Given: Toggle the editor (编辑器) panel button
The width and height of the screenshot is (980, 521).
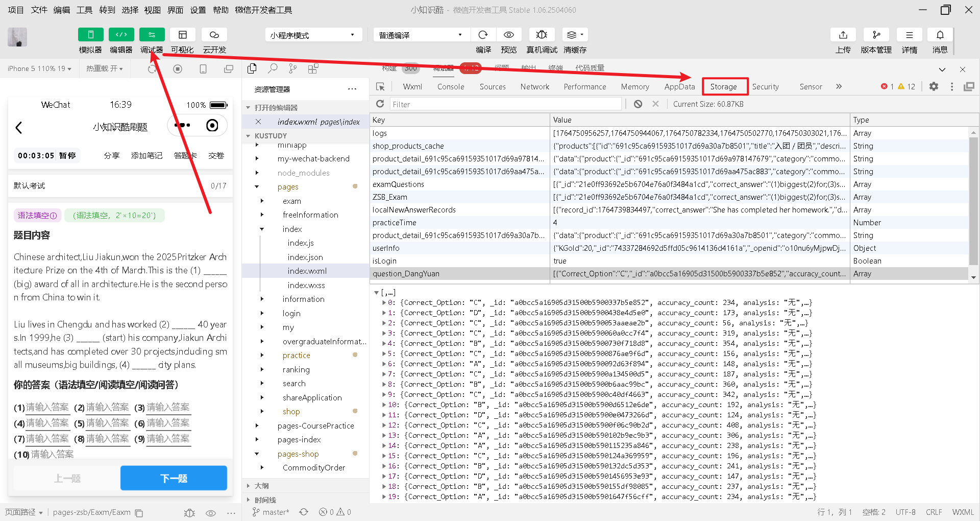Looking at the screenshot, I should point(121,35).
